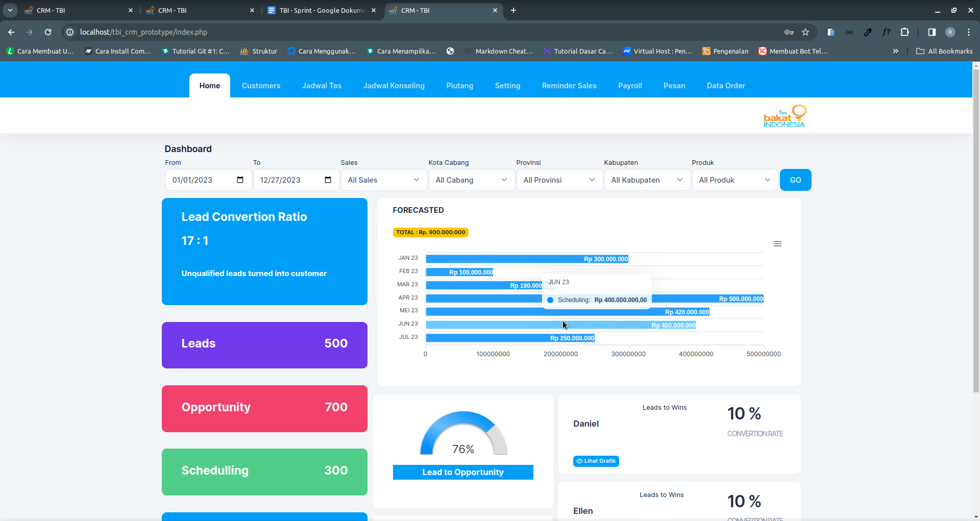Click the FEB 23 forecast bar
This screenshot has width=980, height=521.
coord(460,272)
